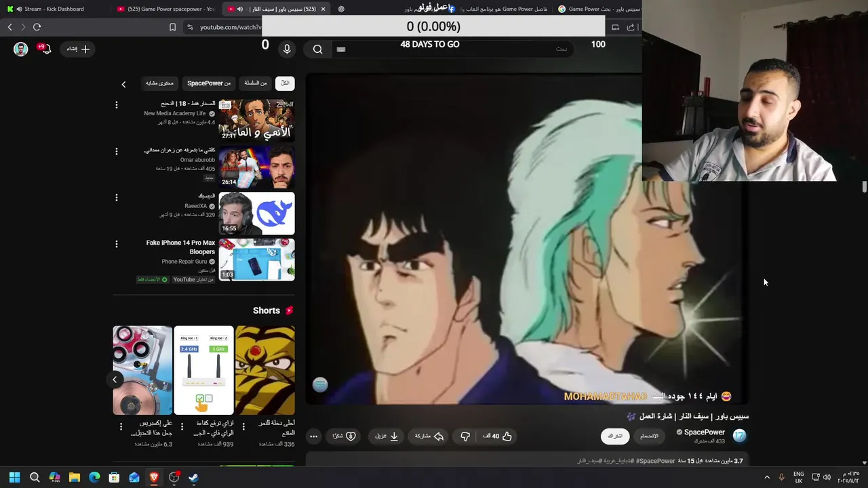Viewport: 868px width, 488px height.
Task: Go back using the browser back arrow
Action: point(9,27)
